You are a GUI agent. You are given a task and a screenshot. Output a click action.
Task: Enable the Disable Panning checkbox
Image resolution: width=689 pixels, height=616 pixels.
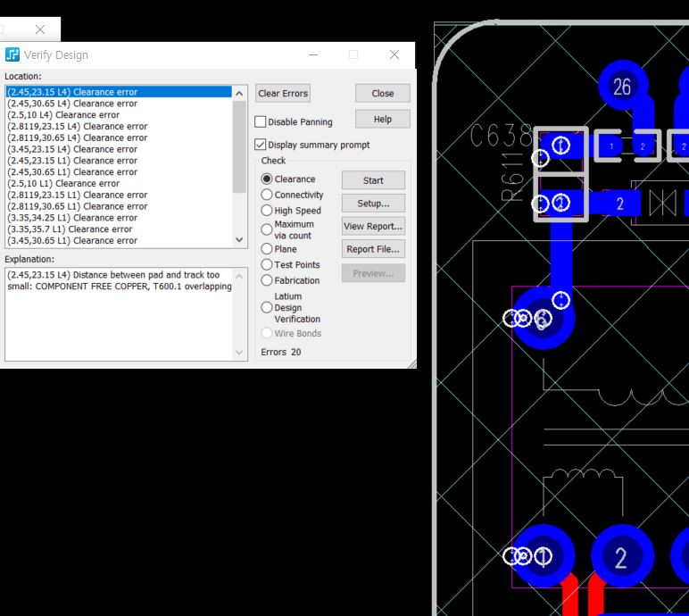pos(261,122)
